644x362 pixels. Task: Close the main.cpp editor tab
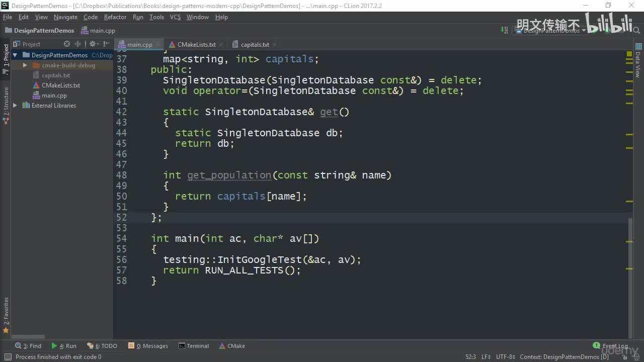coord(157,45)
